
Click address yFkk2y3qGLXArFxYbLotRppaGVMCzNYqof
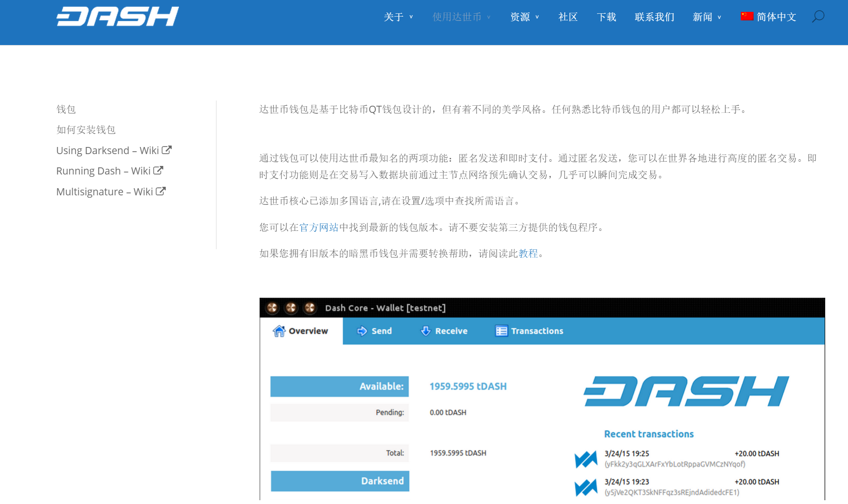(675, 464)
